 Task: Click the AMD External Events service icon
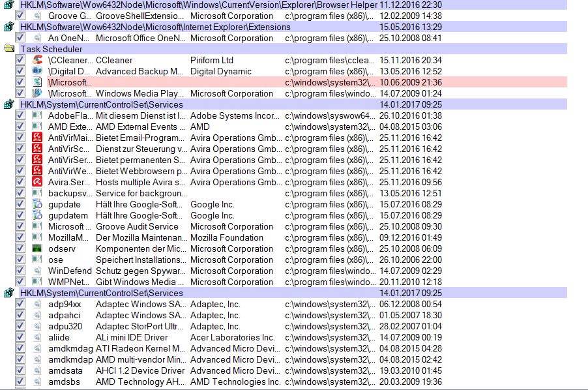37,127
